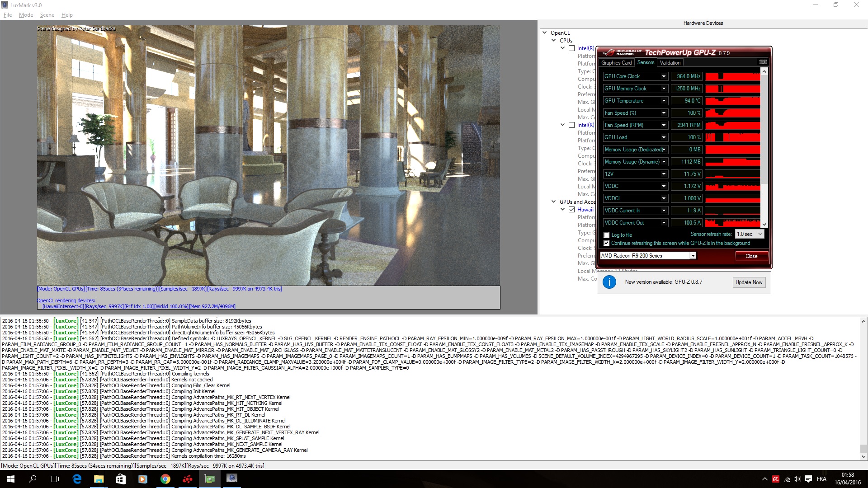Click the GPU-Z Close button

(x=751, y=256)
